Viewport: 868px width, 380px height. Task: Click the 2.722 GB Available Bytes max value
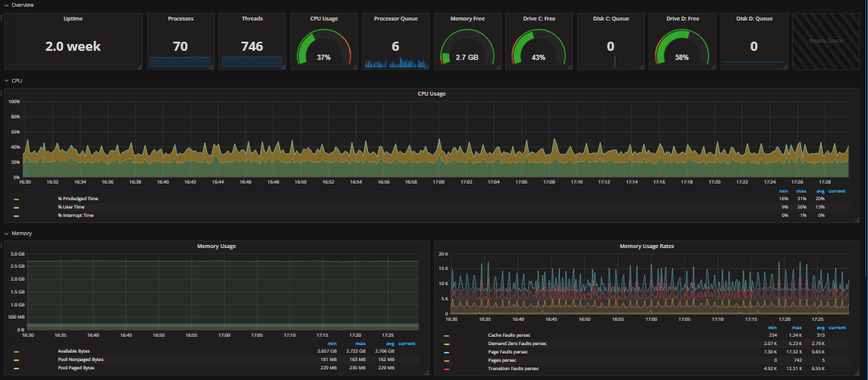(x=357, y=351)
